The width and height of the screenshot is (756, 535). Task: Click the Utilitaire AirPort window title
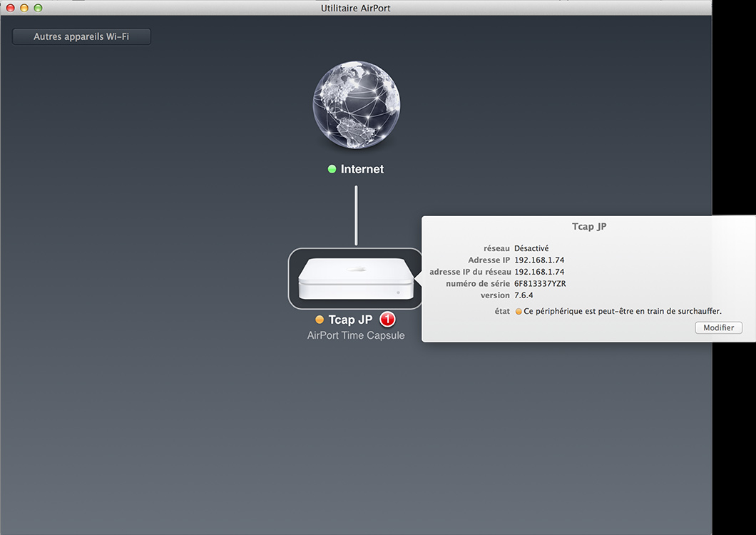click(x=356, y=8)
